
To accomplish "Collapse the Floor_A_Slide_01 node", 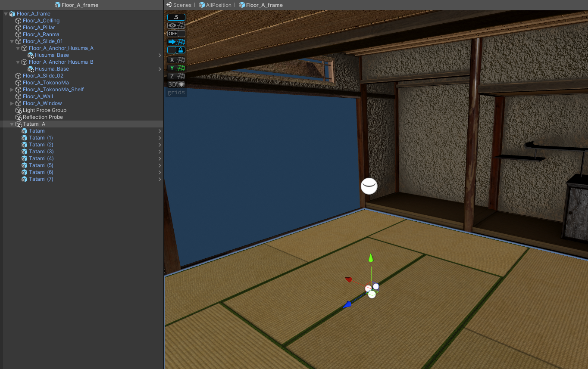I will pos(12,41).
